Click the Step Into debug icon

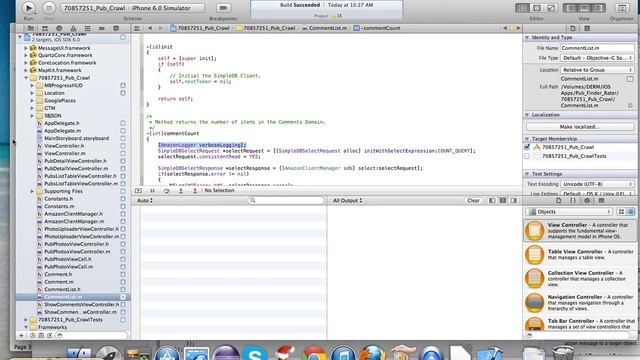181,191
